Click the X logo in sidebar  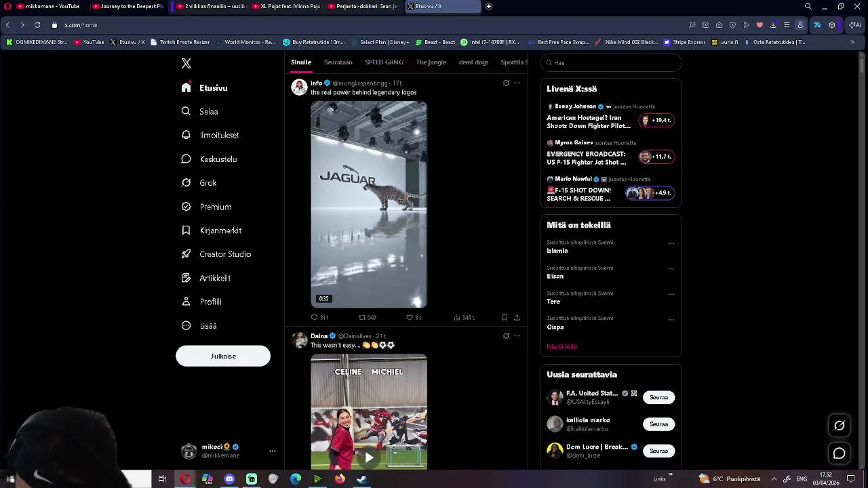coord(186,64)
